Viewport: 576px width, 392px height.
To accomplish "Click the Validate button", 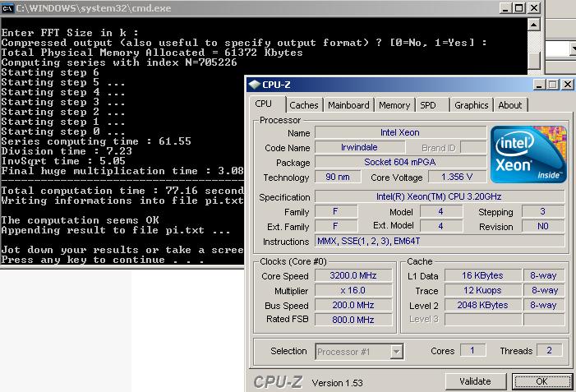I will click(x=476, y=381).
